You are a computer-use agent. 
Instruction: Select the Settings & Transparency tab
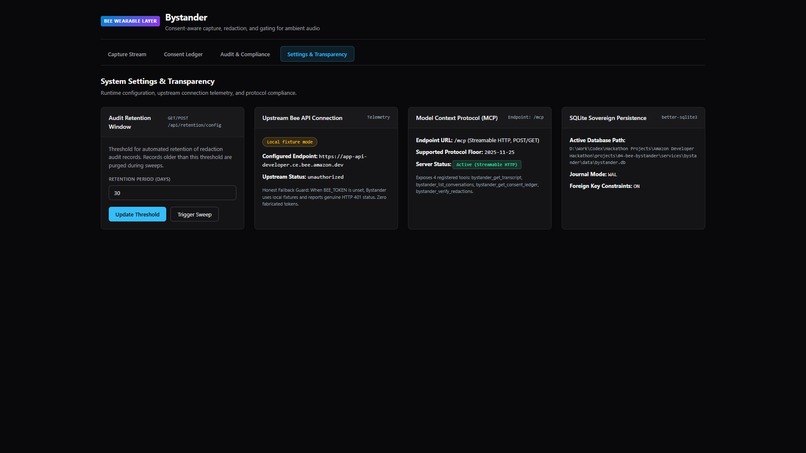317,54
